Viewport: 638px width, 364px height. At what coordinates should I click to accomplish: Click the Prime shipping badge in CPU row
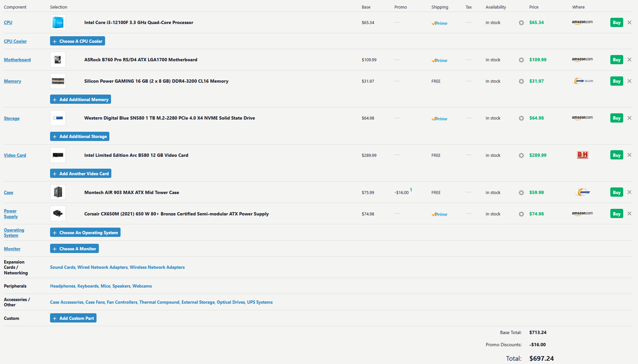439,23
